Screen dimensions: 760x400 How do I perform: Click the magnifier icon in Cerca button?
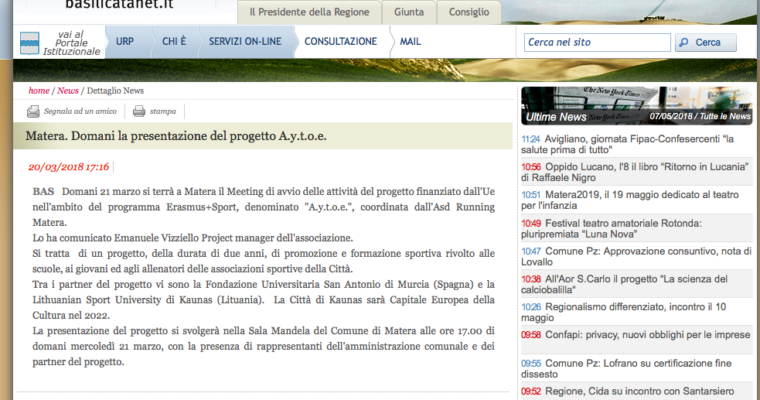click(x=684, y=43)
